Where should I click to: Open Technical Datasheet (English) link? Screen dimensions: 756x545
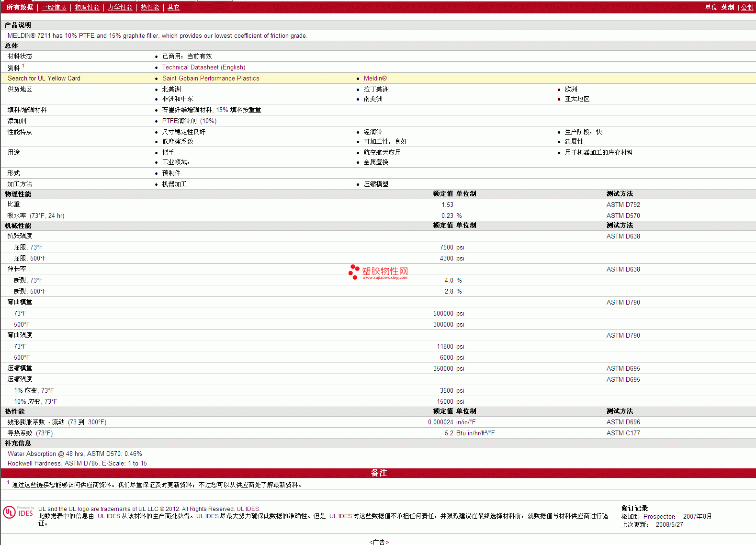(x=203, y=68)
